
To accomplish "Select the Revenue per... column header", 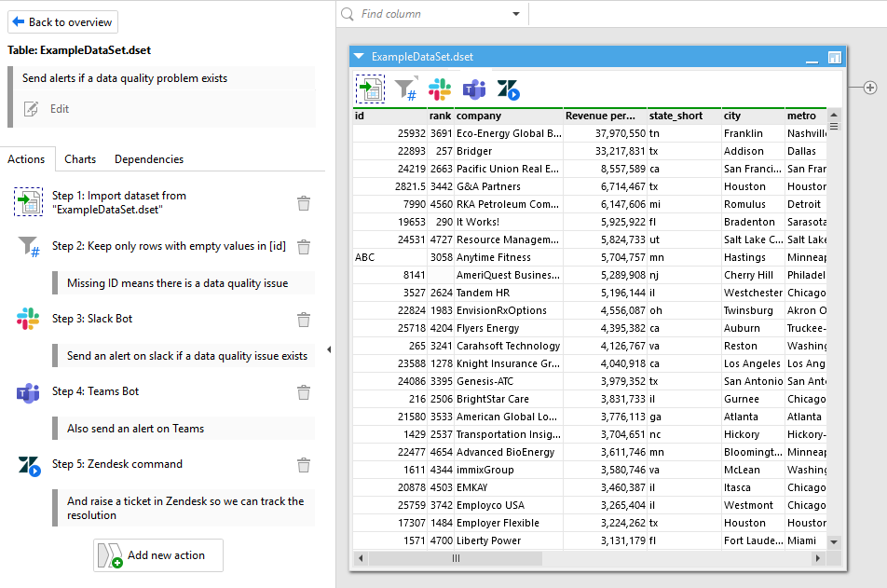I will [606, 116].
